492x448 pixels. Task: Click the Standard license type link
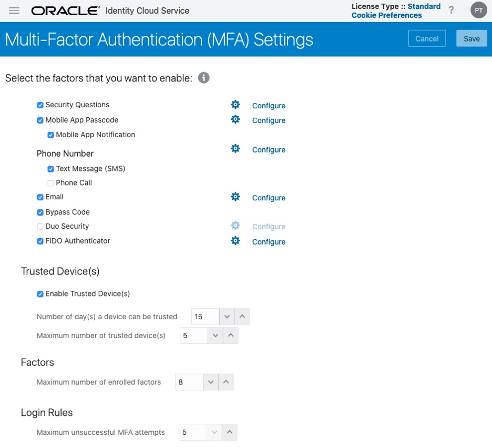point(424,6)
